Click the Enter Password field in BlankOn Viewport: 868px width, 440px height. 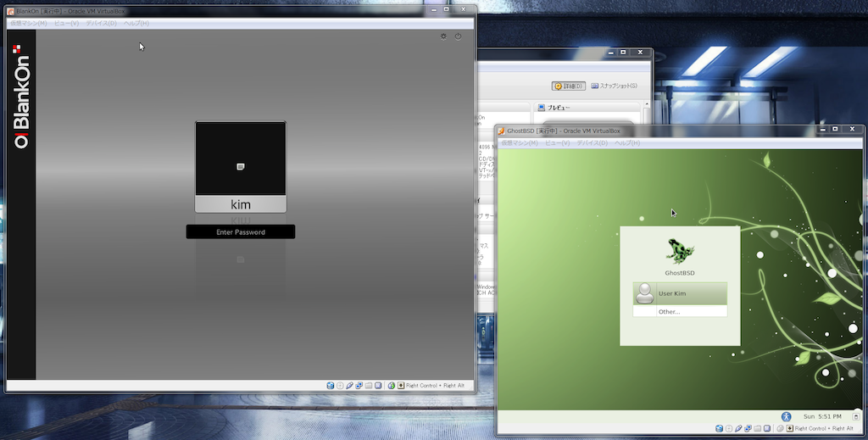(x=240, y=232)
